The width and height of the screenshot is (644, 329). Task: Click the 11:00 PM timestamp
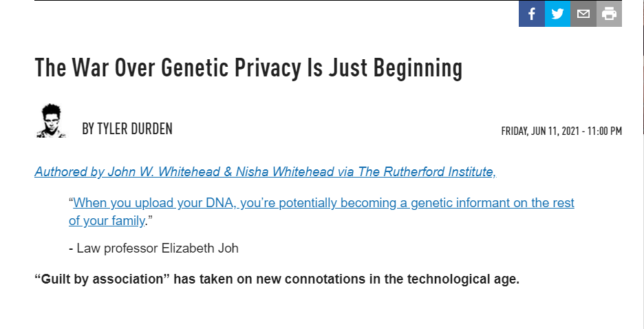click(604, 131)
